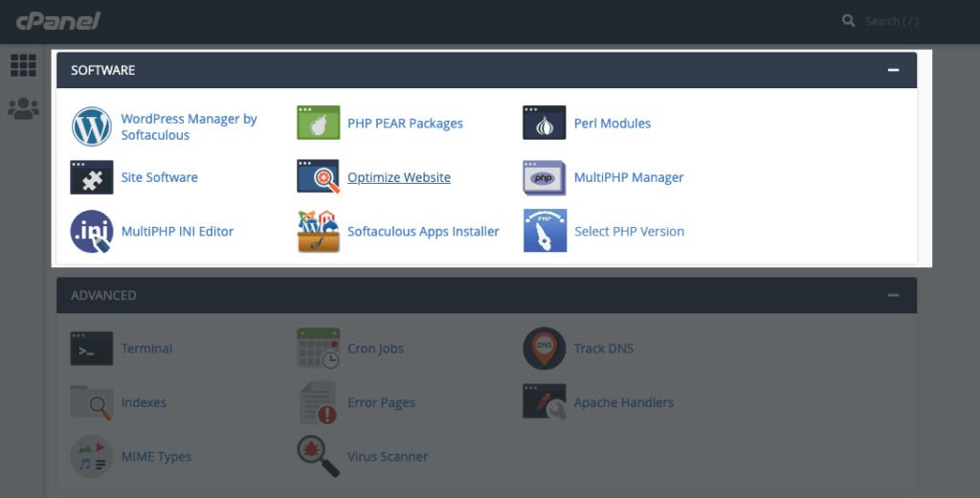The width and height of the screenshot is (980, 498).
Task: Click the MultiPHP INI Editor icon
Action: pyautogui.click(x=91, y=232)
